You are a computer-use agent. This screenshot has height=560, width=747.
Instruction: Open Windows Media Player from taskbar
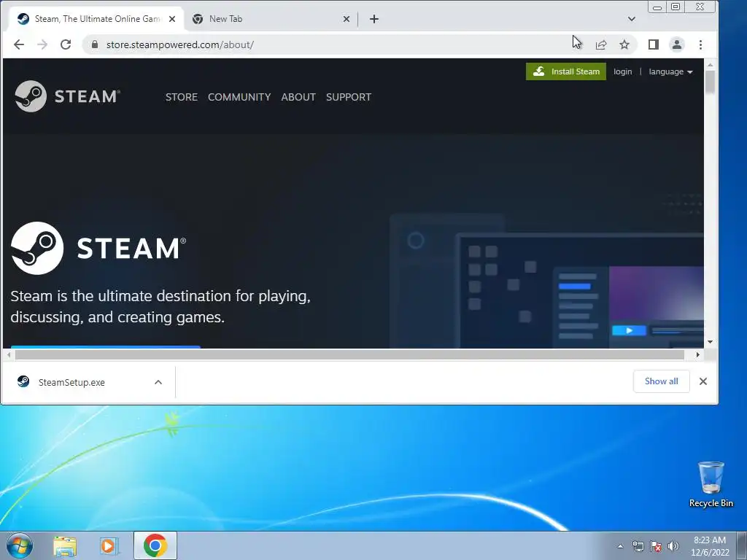pyautogui.click(x=109, y=546)
